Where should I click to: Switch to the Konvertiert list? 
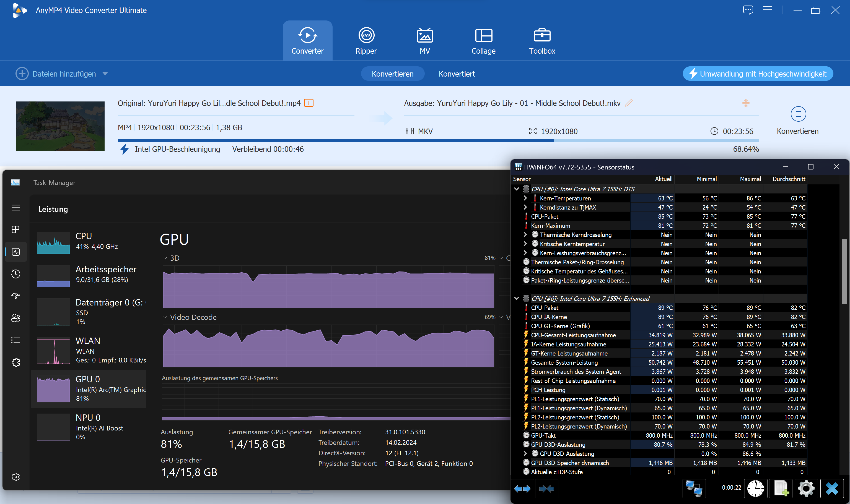pyautogui.click(x=457, y=74)
